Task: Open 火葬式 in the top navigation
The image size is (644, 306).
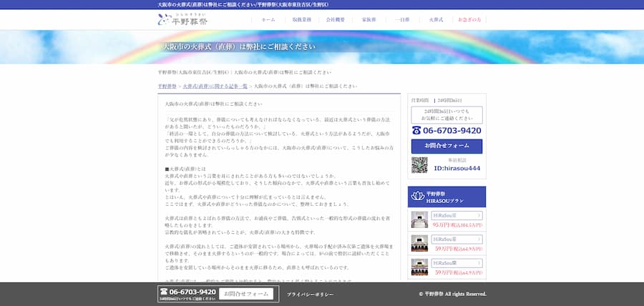Action: (436, 20)
